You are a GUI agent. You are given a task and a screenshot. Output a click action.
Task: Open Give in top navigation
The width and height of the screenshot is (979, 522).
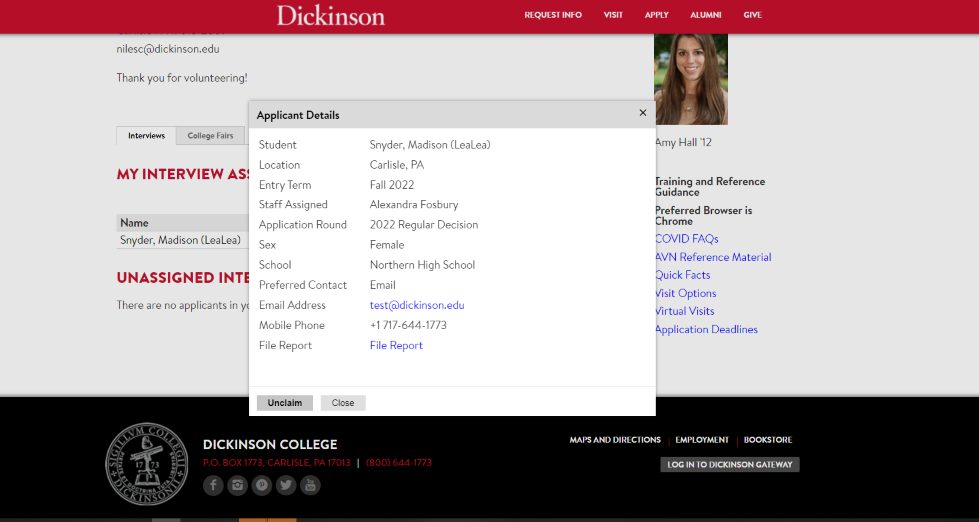(752, 15)
